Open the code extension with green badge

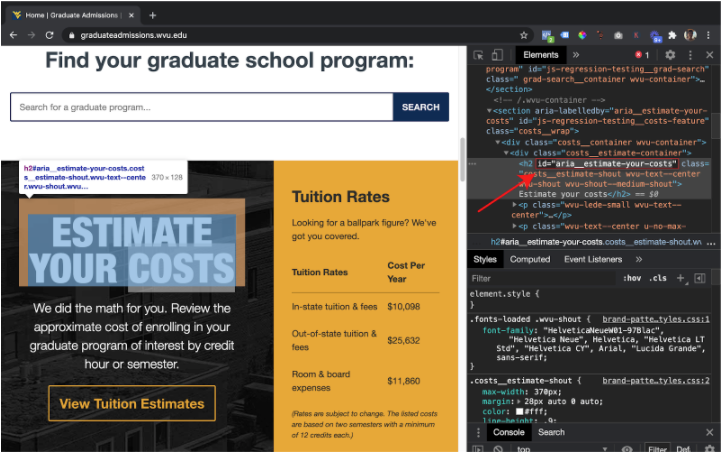[547, 35]
